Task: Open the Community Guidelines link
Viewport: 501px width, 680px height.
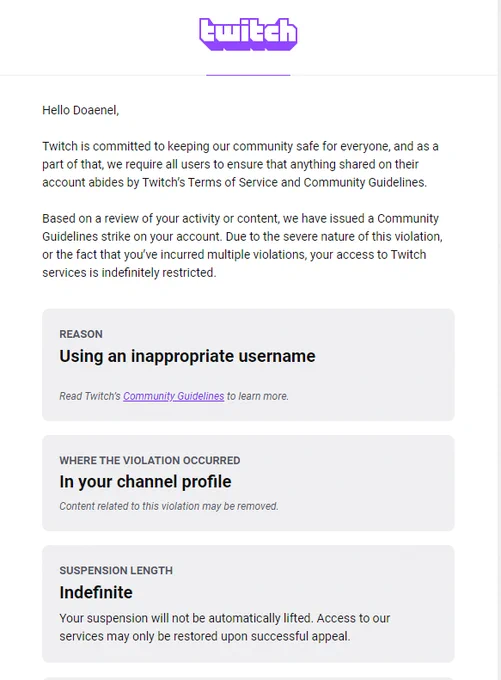Action: click(x=174, y=396)
